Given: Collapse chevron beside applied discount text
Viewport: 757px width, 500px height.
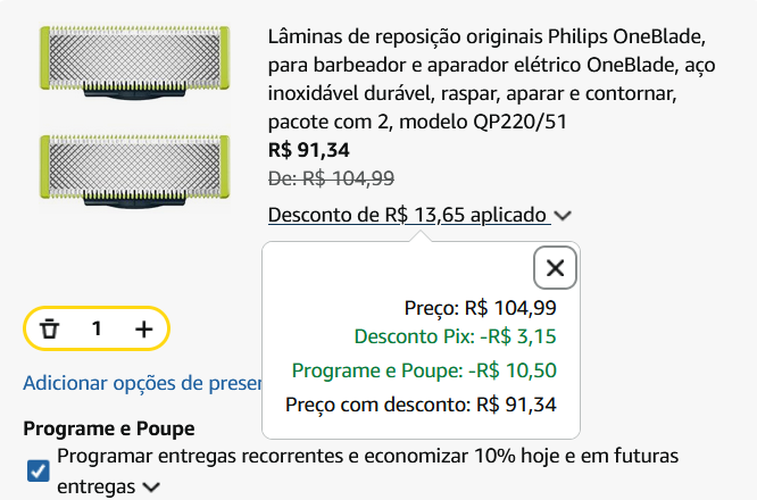Looking at the screenshot, I should (563, 215).
